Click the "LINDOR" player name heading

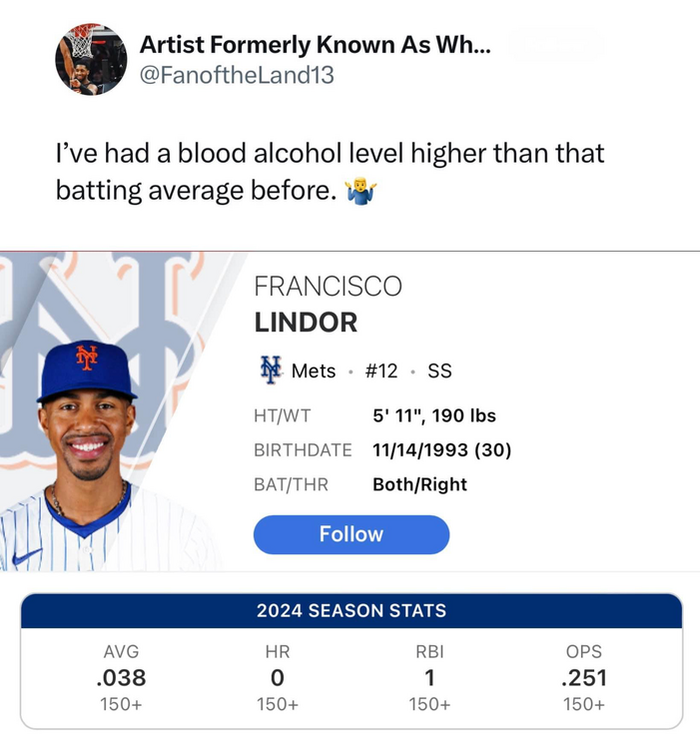point(306,323)
